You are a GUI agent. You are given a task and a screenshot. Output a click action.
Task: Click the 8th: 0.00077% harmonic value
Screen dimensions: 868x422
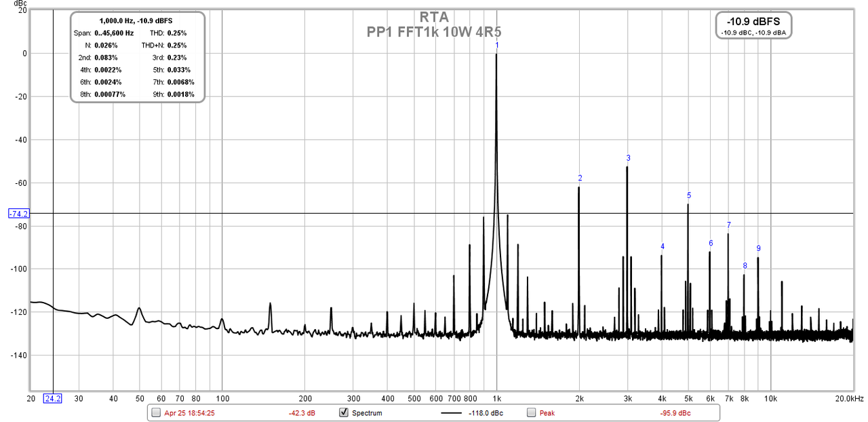[109, 94]
